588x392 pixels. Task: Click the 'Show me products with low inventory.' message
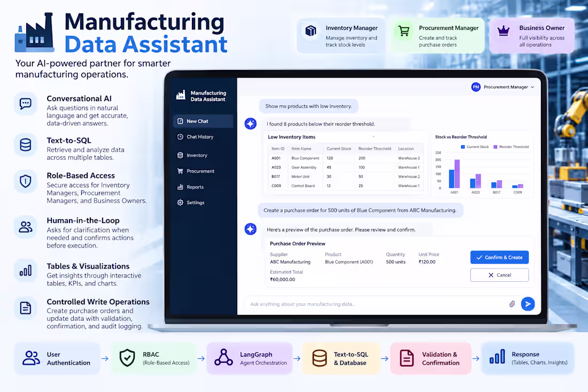tap(308, 106)
